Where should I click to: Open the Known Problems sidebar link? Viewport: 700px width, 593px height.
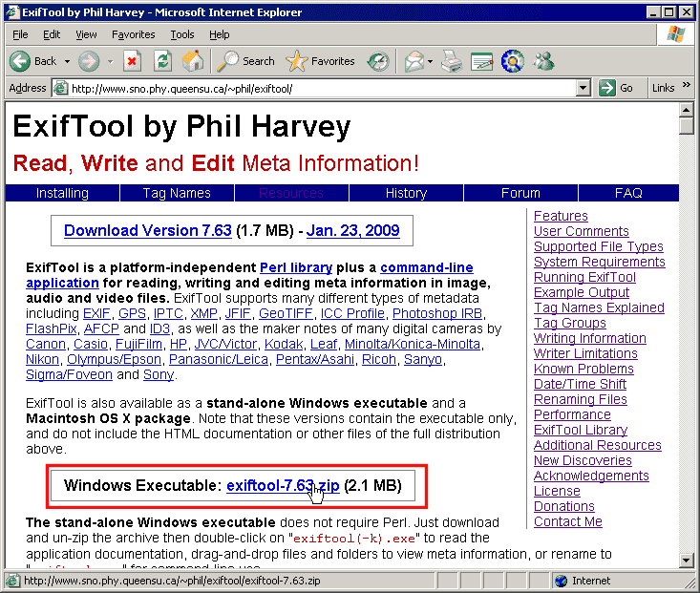coord(583,369)
